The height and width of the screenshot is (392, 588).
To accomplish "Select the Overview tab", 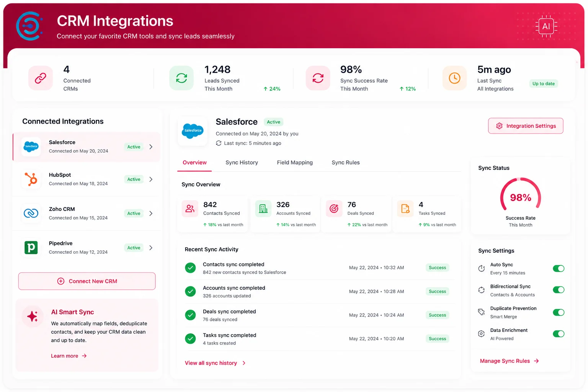I will click(194, 163).
